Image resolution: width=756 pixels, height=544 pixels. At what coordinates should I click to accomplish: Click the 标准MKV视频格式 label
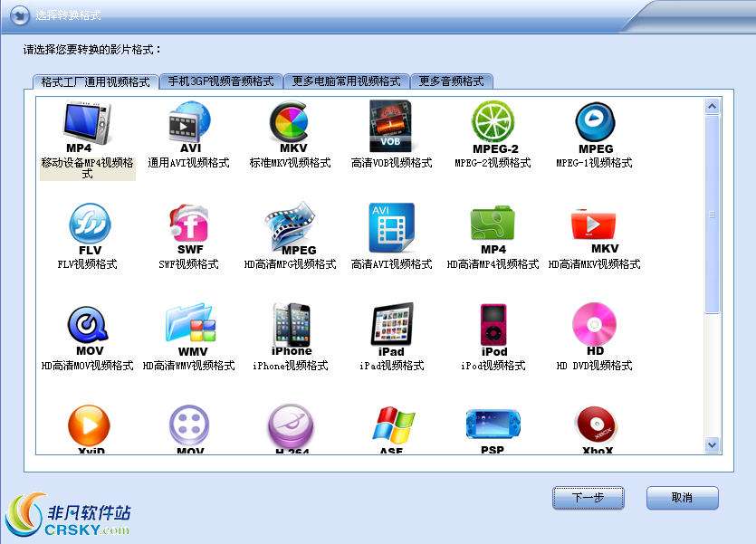[x=291, y=163]
